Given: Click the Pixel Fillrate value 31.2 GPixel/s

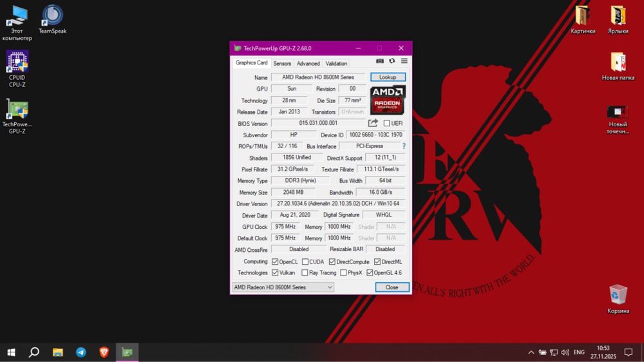Looking at the screenshot, I should (292, 169).
